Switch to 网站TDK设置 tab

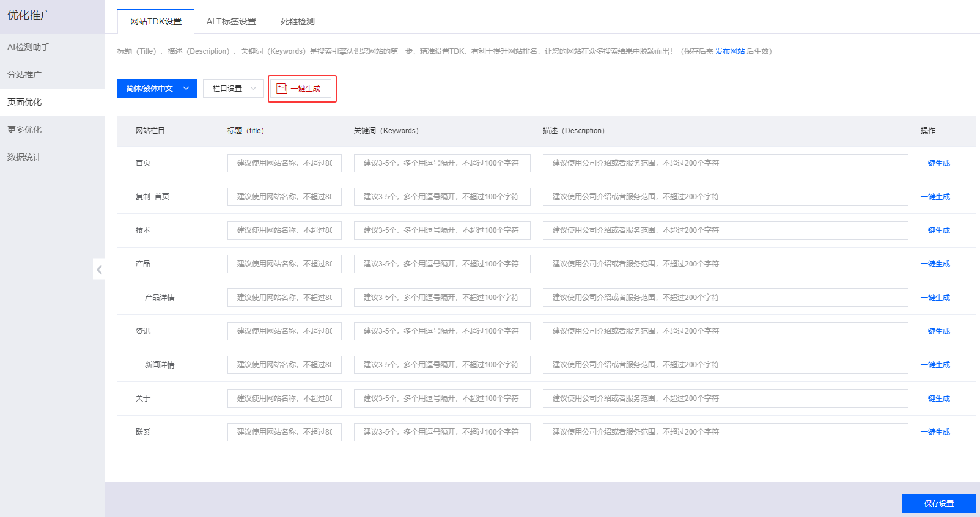tap(156, 21)
